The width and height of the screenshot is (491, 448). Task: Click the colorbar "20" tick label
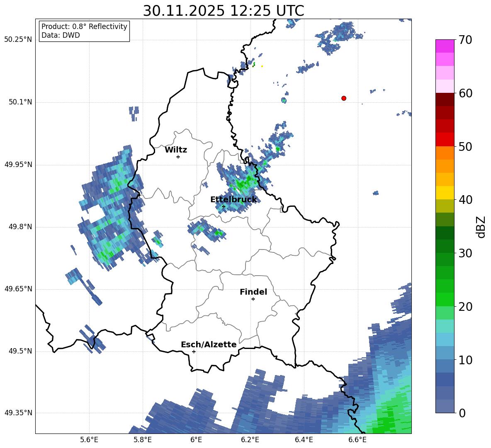coord(465,307)
